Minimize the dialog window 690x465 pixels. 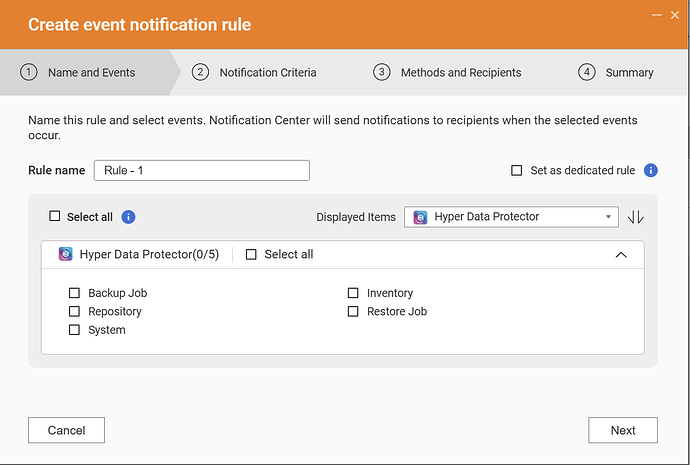(655, 15)
